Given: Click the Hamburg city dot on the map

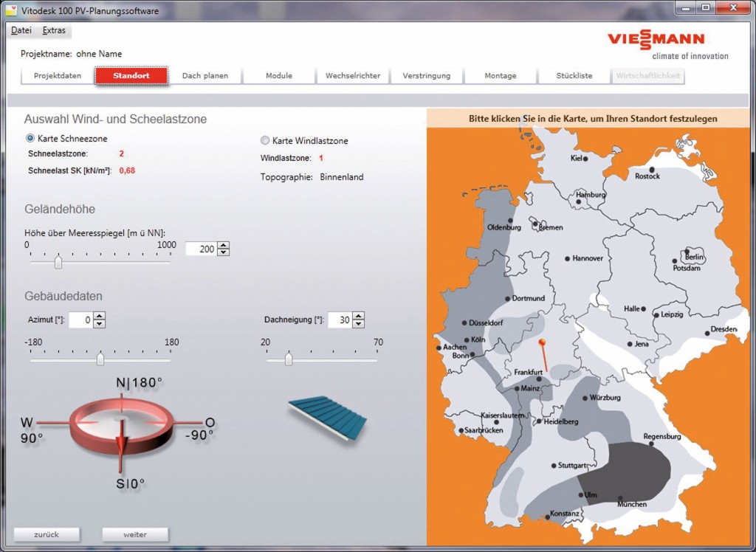Looking at the screenshot, I should click(x=577, y=201).
